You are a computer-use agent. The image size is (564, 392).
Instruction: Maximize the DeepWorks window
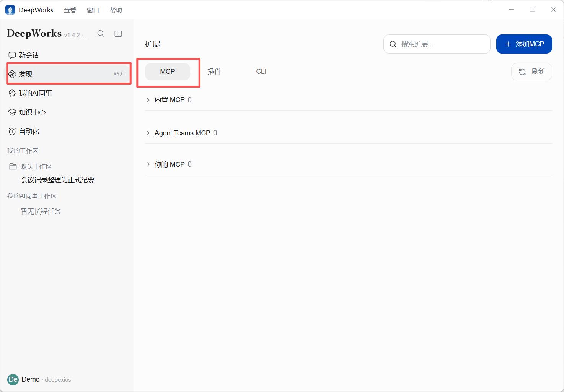click(532, 10)
